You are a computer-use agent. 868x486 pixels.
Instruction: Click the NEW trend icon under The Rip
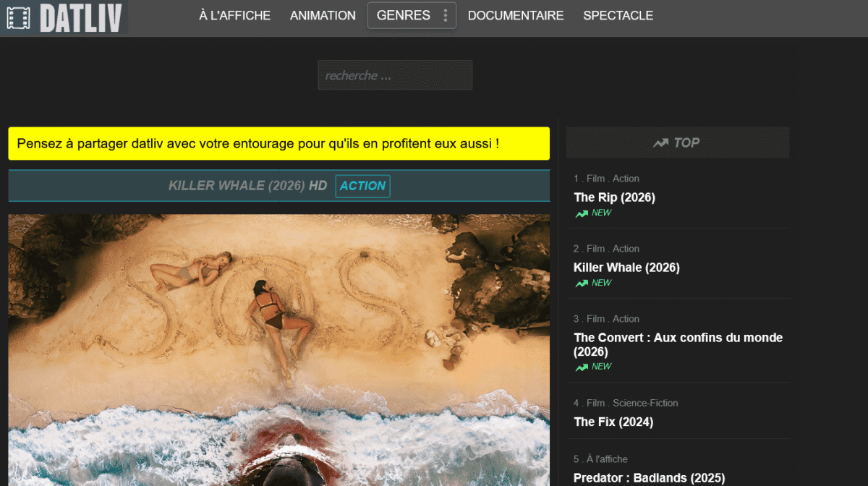[582, 213]
